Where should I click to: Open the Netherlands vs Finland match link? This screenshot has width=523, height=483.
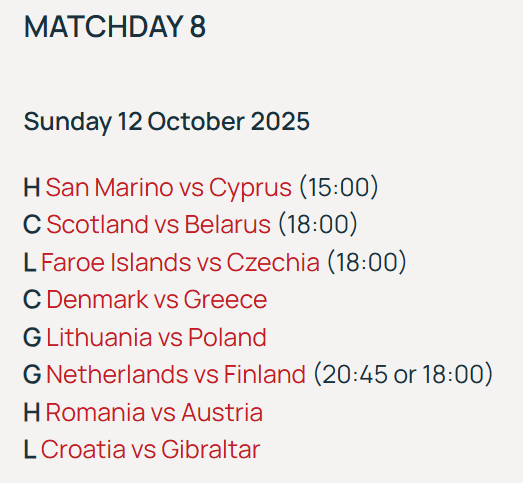coord(176,374)
